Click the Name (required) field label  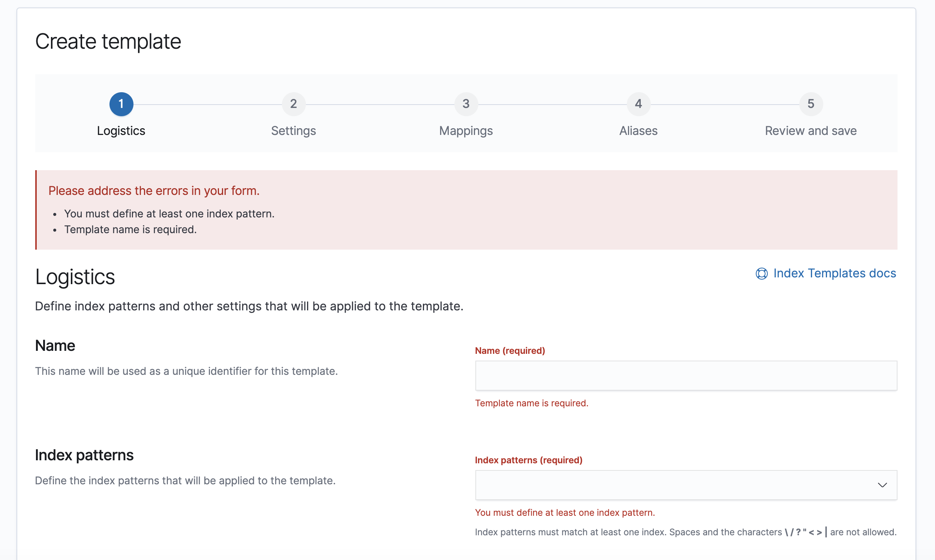510,350
